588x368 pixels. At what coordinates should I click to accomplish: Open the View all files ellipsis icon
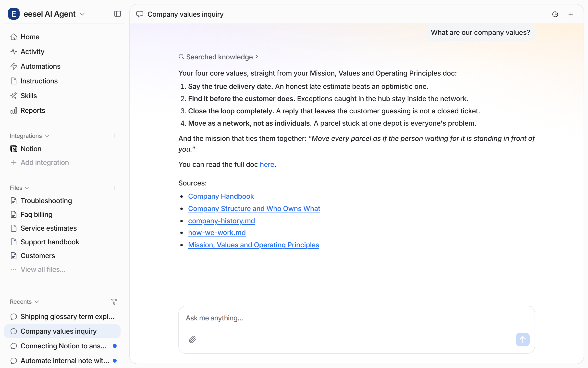[x=14, y=269]
